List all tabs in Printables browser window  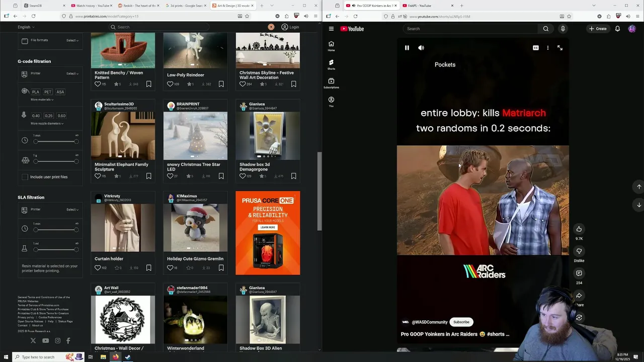pos(272,6)
